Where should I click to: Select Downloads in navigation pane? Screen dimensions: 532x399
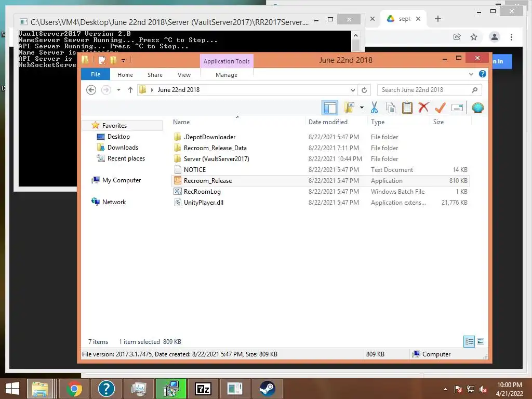(123, 147)
